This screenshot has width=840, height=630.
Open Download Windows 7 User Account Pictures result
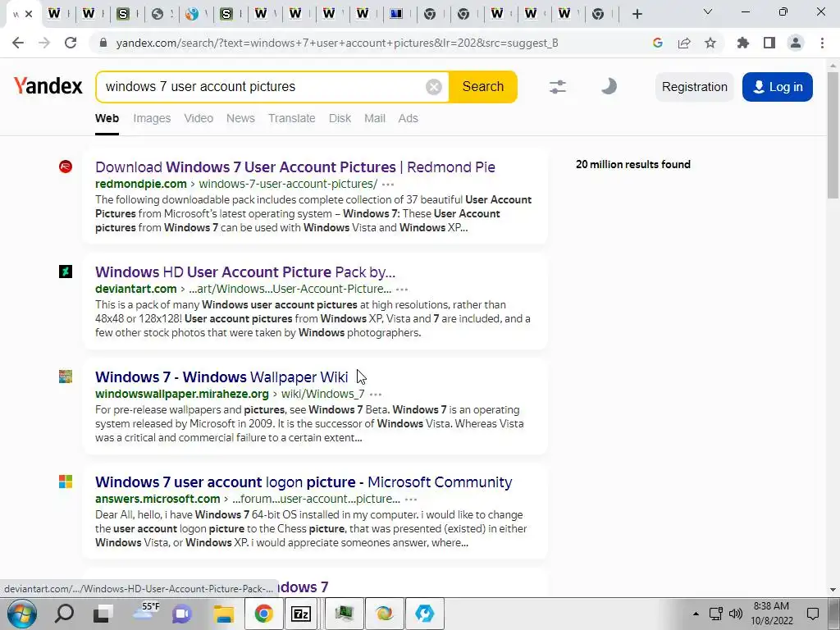pyautogui.click(x=295, y=167)
